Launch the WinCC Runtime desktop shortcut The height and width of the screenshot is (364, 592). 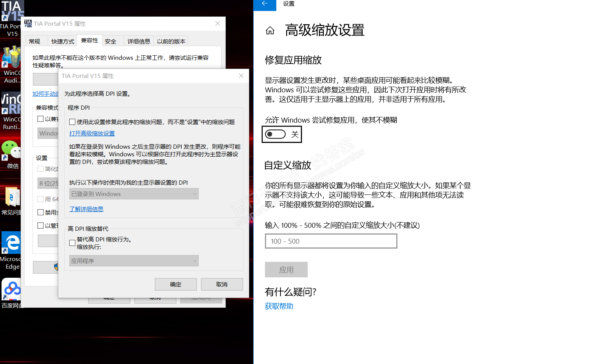coord(11,111)
